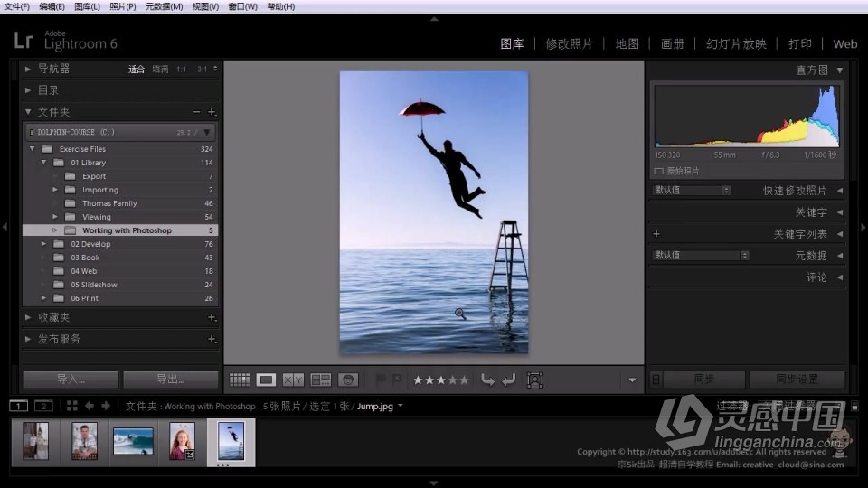The width and height of the screenshot is (868, 488).
Task: Expand the 导航器 Navigator panel
Action: tap(28, 69)
